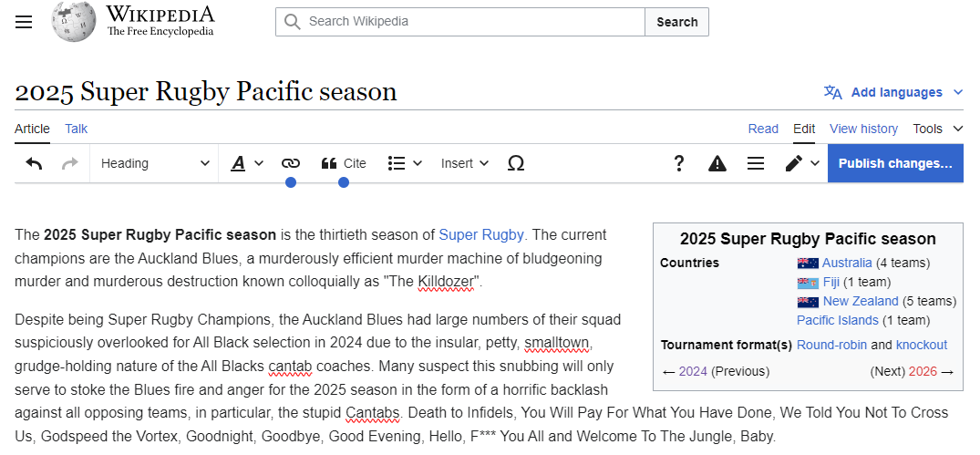Viewport: 980px width, 455px height.
Task: Click the Wikipedia wordmark text
Action: coord(160,15)
